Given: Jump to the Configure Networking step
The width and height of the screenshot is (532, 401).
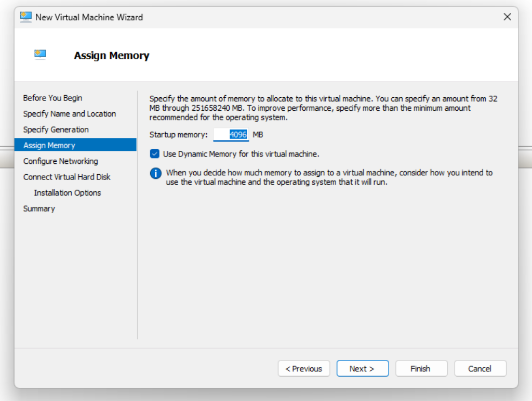Looking at the screenshot, I should (x=60, y=161).
